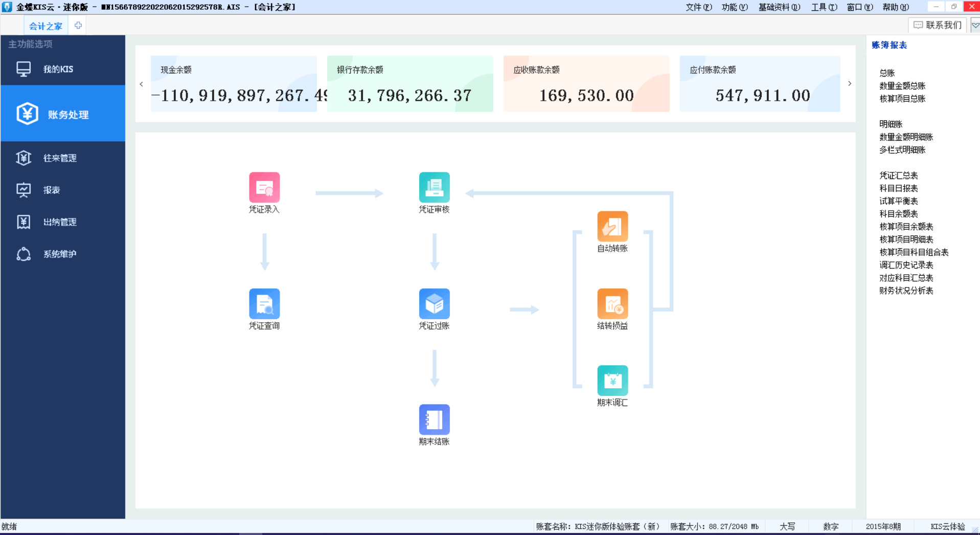
Task: Click the 银行存款余额 balance card
Action: pos(409,84)
